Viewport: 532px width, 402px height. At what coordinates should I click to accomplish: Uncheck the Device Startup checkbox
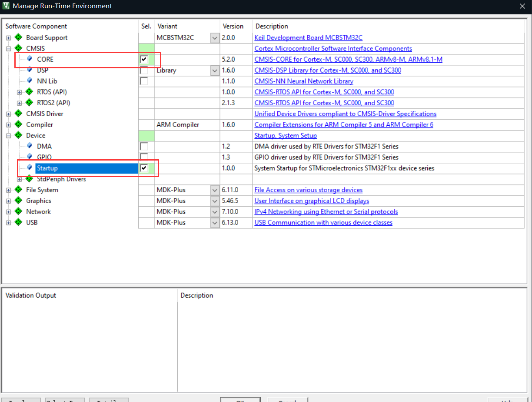(x=144, y=168)
